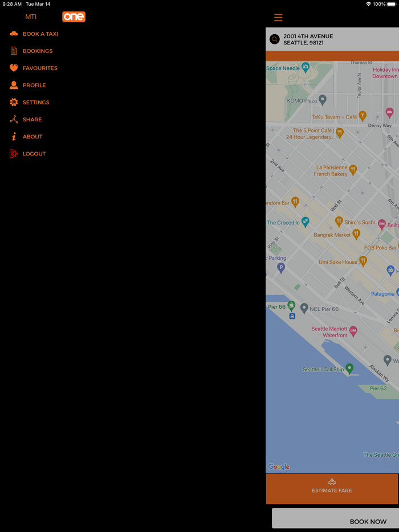Tap Umi Sake House restaurant pin
The height and width of the screenshot is (532, 399).
[363, 261]
